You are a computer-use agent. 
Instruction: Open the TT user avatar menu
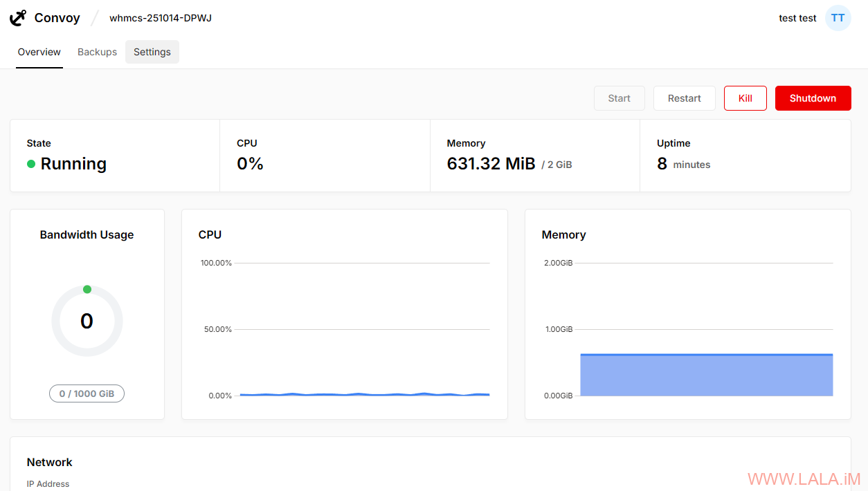pyautogui.click(x=838, y=18)
